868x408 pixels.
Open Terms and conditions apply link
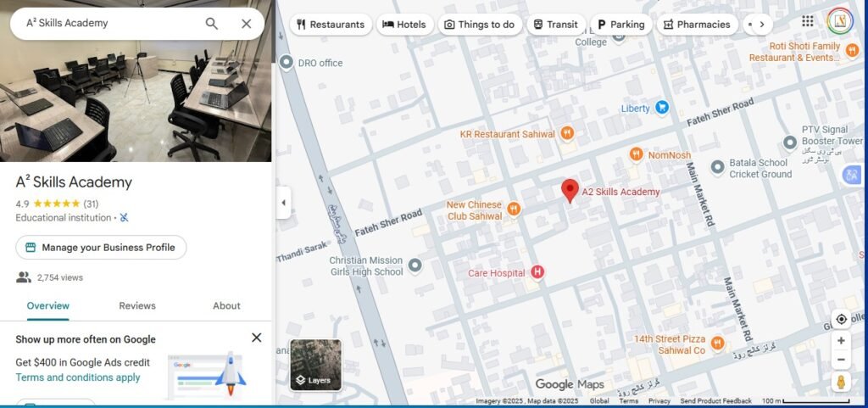[78, 377]
